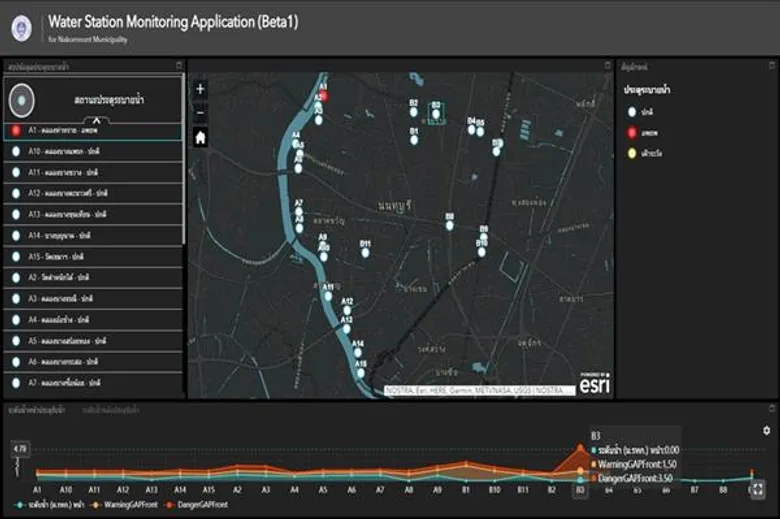Click B3 label on chart x-axis

click(x=580, y=490)
